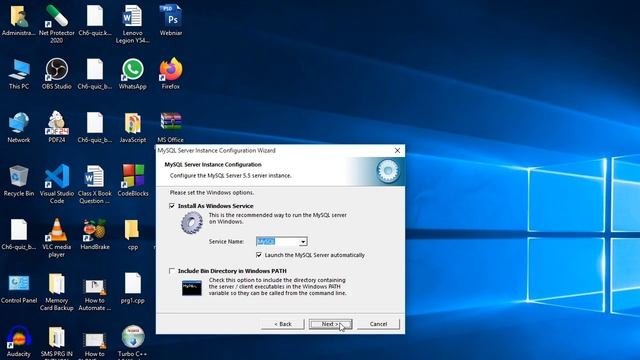Viewport: 640px width, 360px height.
Task: Open WhatsApp desktop shortcut
Action: 133,74
